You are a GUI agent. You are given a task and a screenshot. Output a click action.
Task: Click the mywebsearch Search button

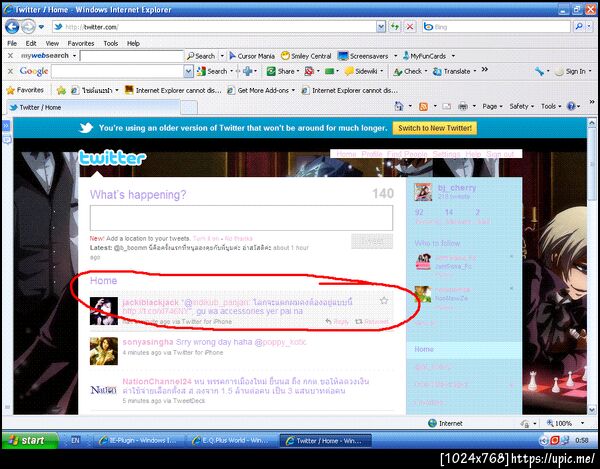point(201,56)
